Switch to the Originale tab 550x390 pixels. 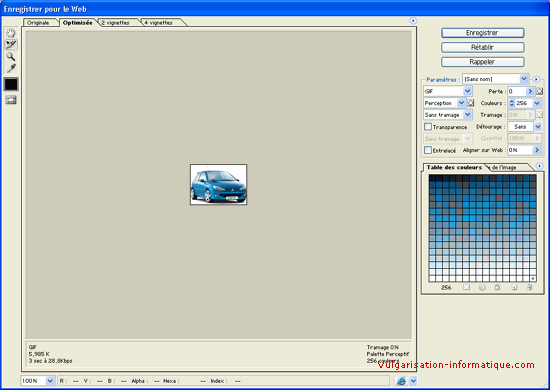tap(39, 22)
